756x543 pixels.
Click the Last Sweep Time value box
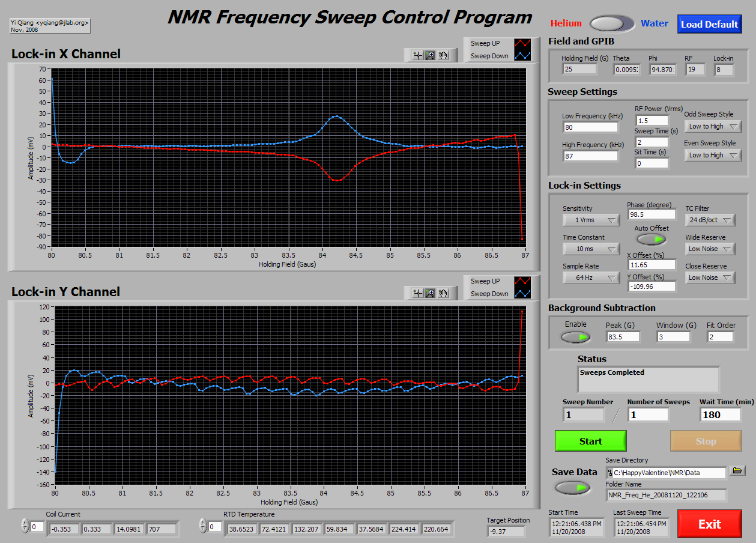641,527
